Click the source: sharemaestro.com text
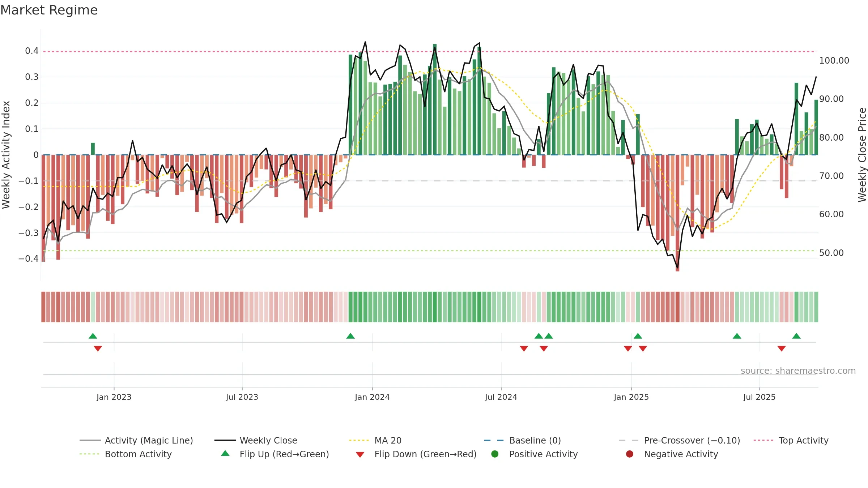Viewport: 868px width, 488px height. coord(798,371)
